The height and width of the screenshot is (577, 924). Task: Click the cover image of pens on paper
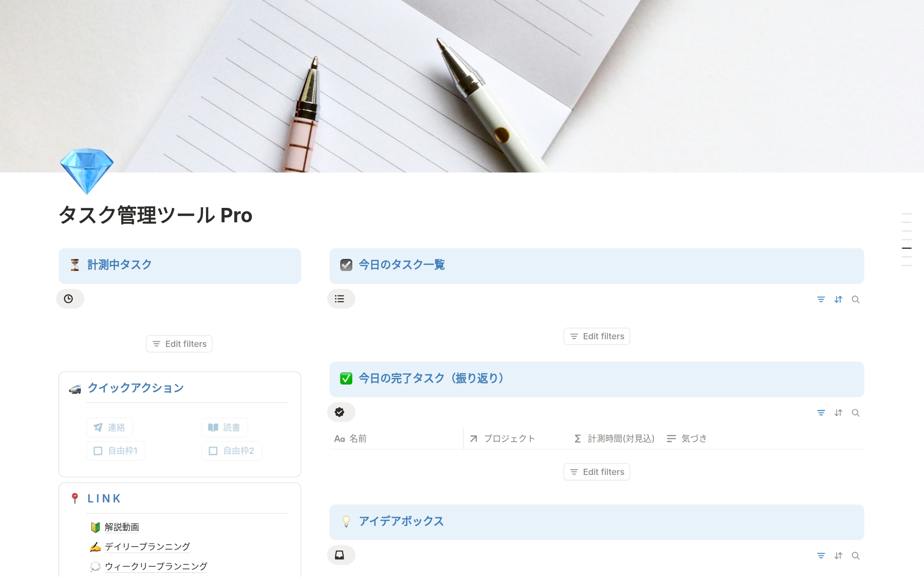tap(462, 86)
